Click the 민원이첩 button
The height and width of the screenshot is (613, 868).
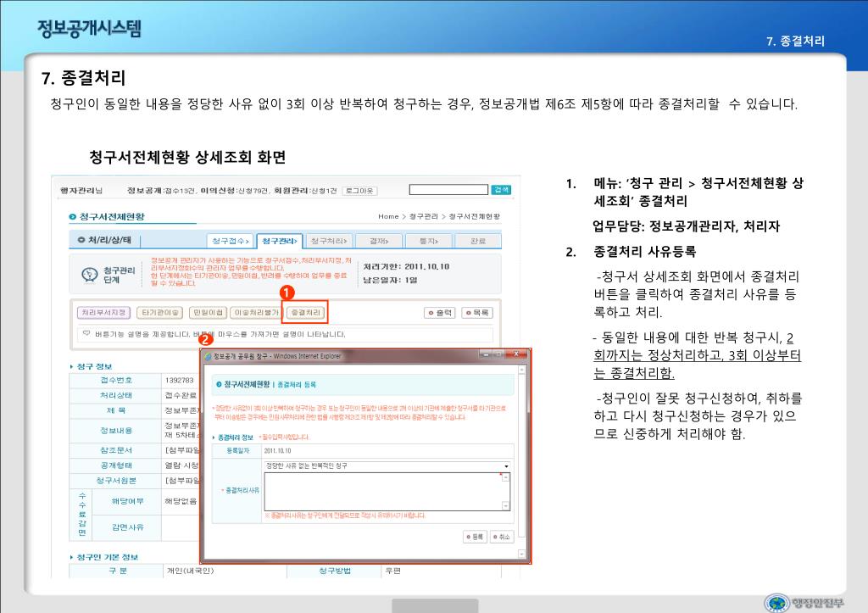pyautogui.click(x=209, y=313)
